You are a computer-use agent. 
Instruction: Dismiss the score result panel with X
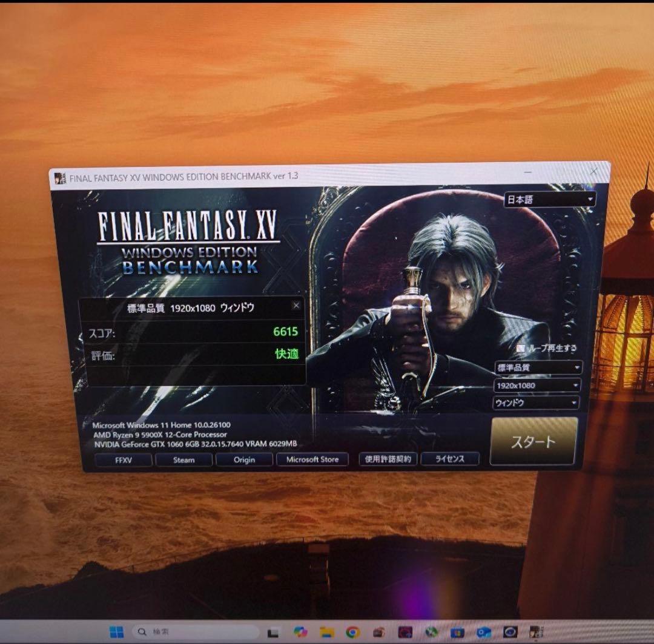(296, 306)
